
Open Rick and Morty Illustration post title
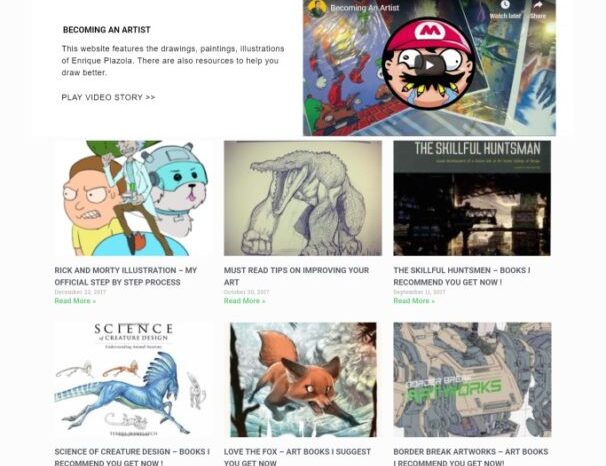(126, 276)
